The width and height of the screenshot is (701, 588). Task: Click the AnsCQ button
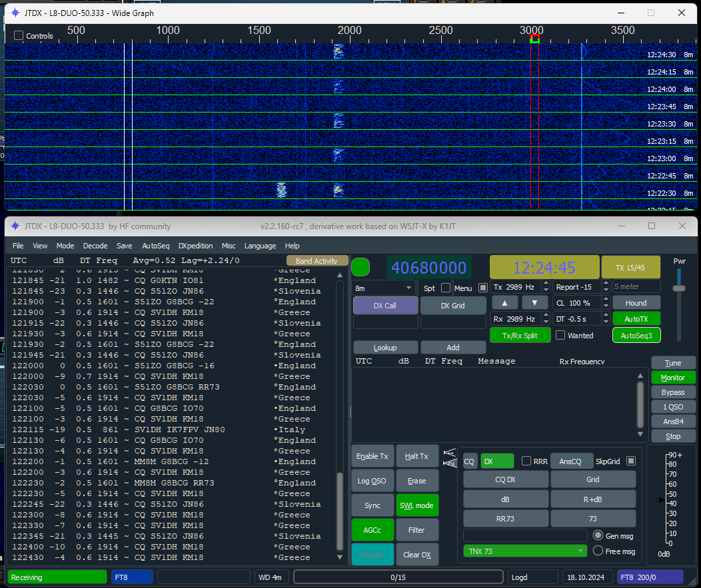click(570, 461)
